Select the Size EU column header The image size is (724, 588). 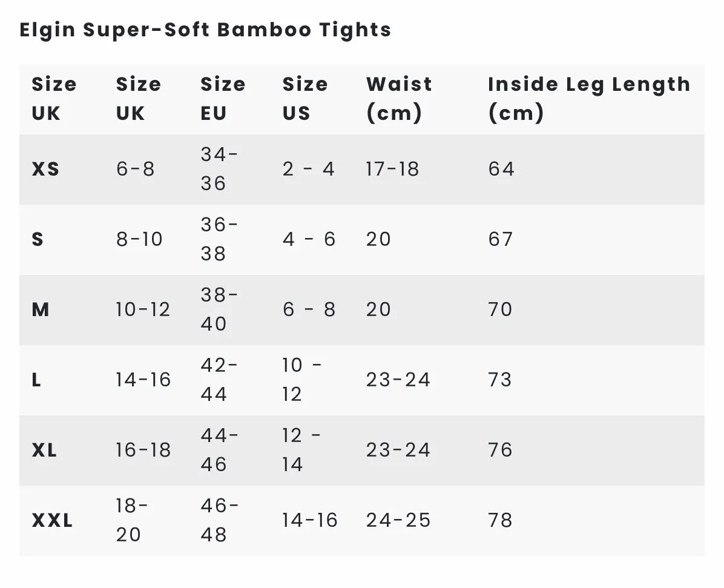point(223,98)
